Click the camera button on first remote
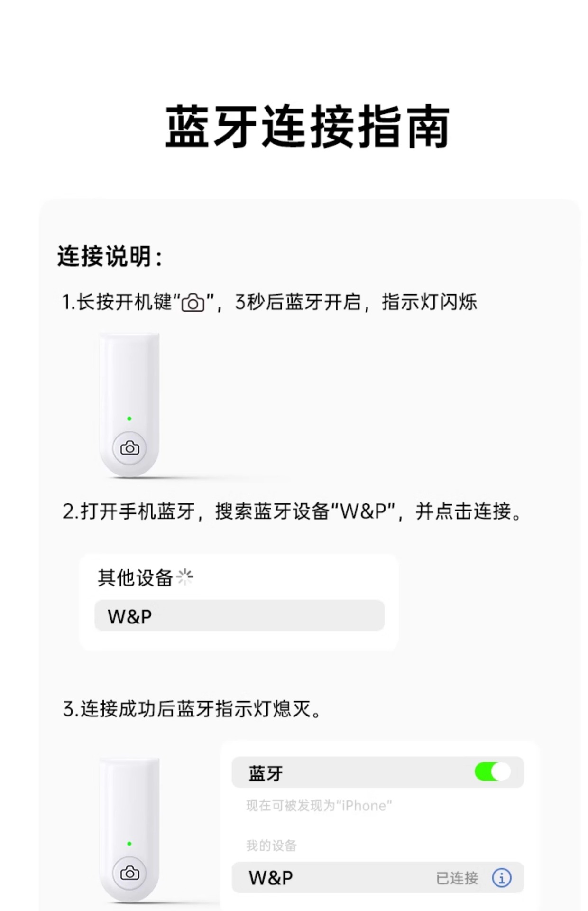Screen dimensions: 588x911 (129, 448)
